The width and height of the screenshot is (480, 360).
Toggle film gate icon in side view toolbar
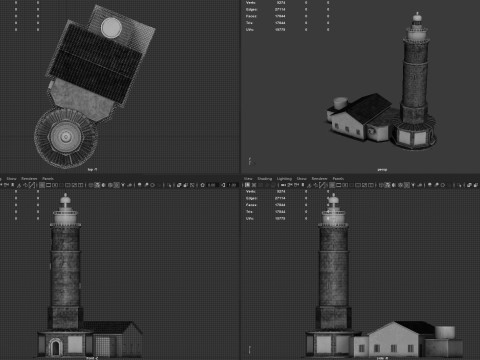click(x=339, y=185)
